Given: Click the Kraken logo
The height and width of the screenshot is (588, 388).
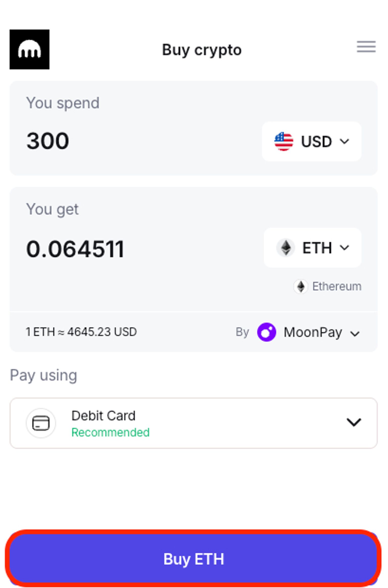Looking at the screenshot, I should coord(30,50).
